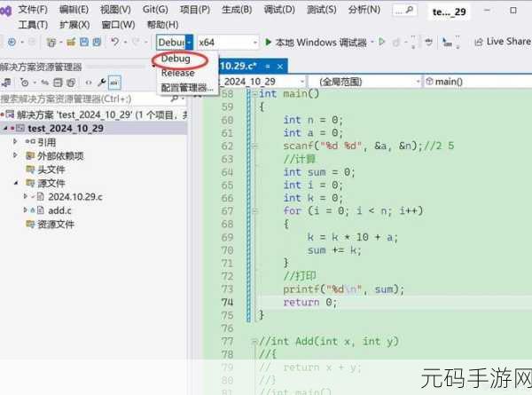Open the 项目(P) menu
The width and height of the screenshot is (532, 395).
pos(195,10)
